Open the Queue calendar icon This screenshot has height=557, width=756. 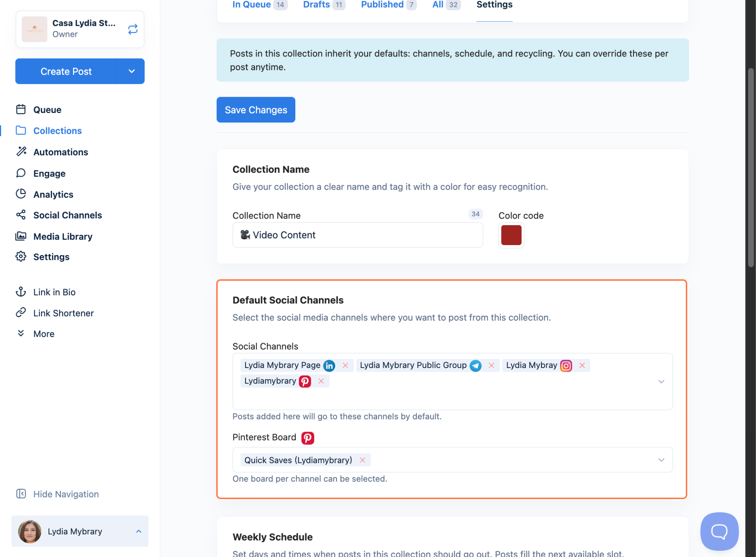click(x=21, y=109)
